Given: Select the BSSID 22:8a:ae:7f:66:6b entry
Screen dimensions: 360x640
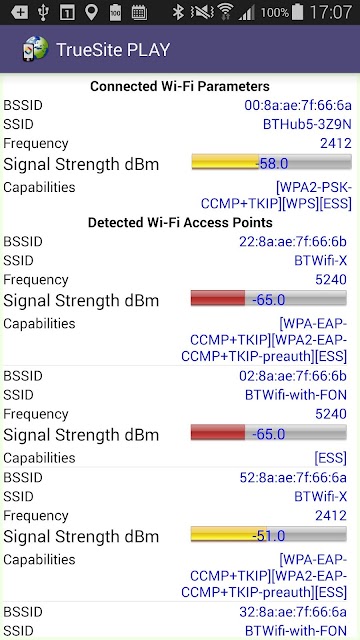Looking at the screenshot, I should [175, 241].
